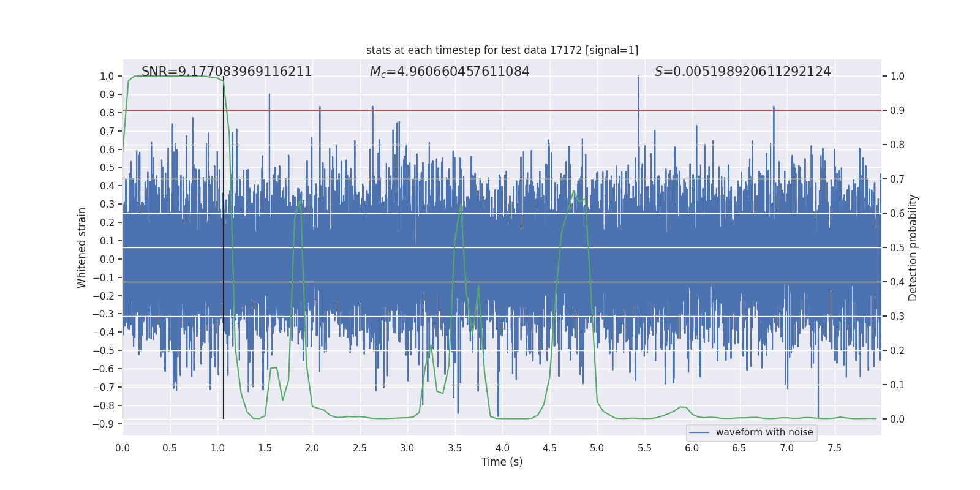Click the right axis tick label 0.9

click(x=897, y=110)
